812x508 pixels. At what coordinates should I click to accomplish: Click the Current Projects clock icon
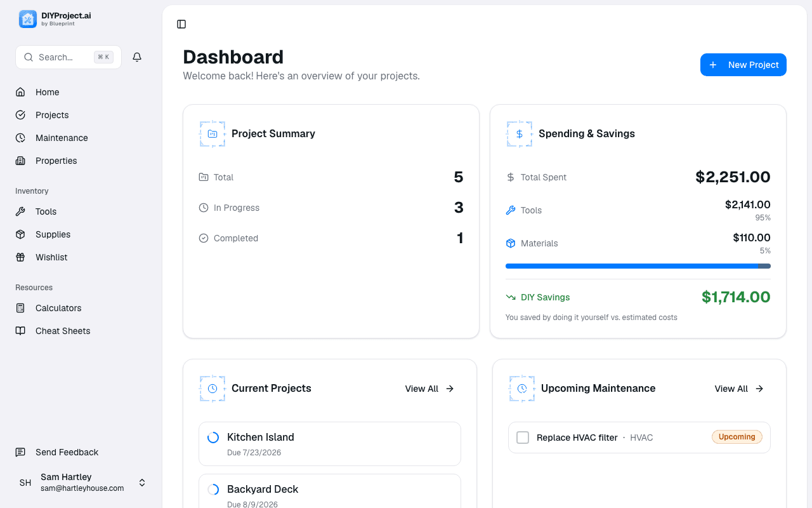pyautogui.click(x=213, y=389)
